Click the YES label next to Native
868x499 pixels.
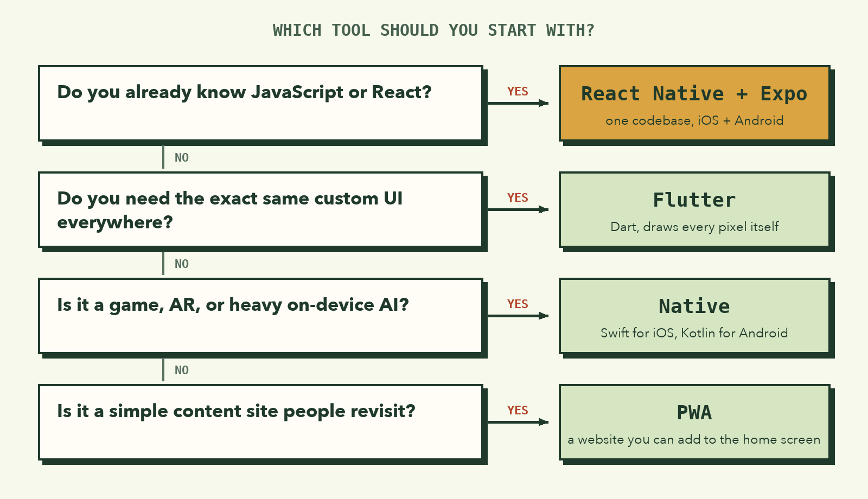coord(518,304)
